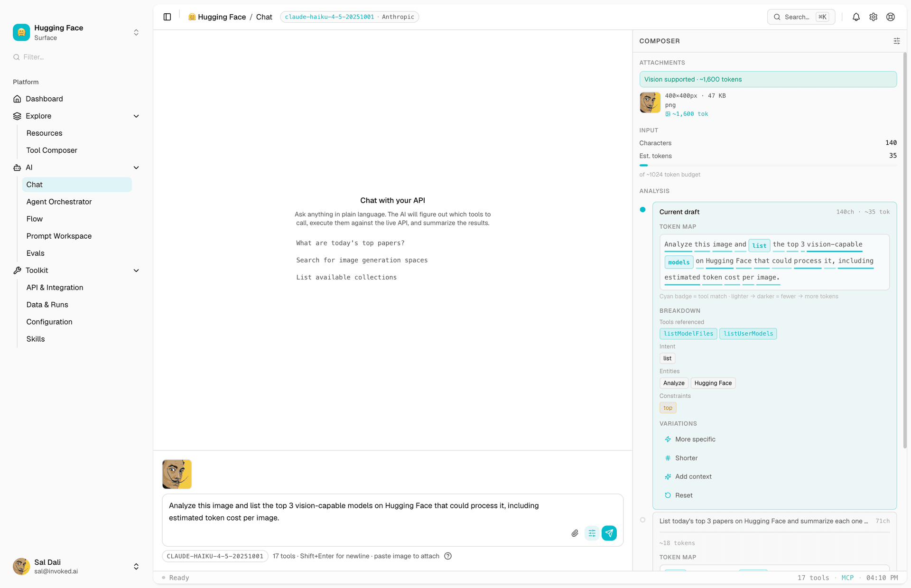Open API & Integration

(55, 288)
